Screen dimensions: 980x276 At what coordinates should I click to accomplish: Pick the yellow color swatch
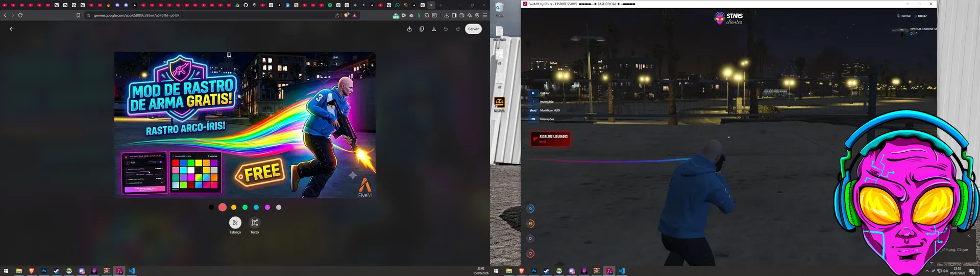[234, 208]
